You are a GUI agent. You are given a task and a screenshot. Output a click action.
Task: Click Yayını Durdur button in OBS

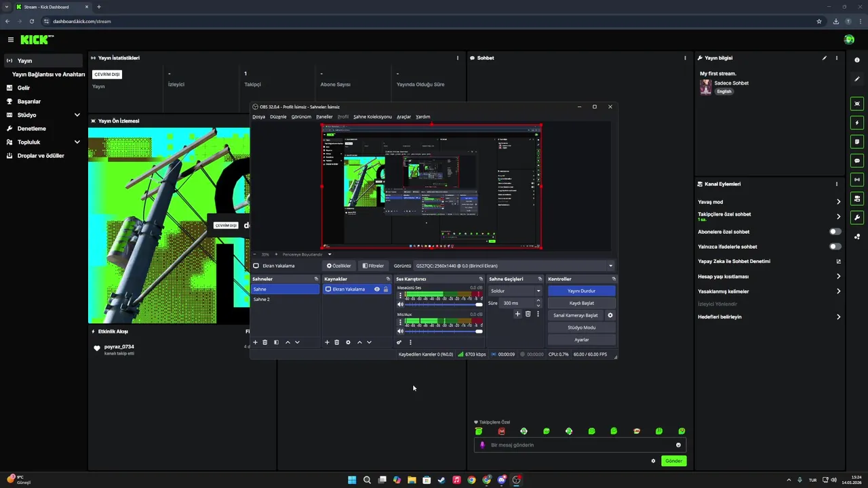click(581, 291)
